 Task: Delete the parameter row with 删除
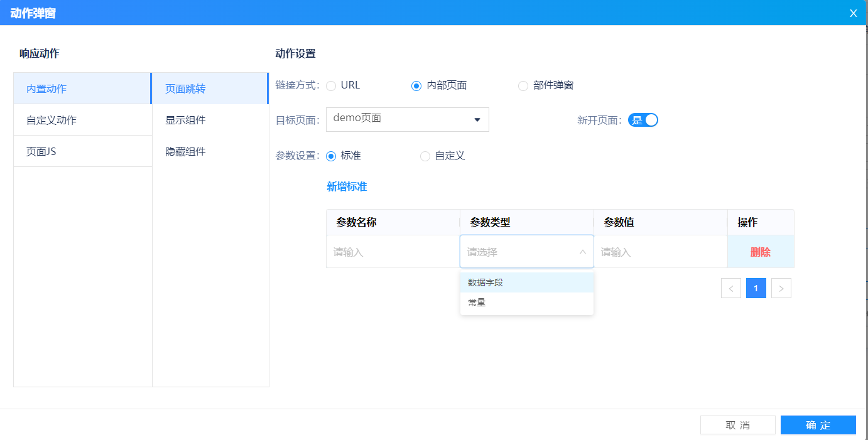[x=760, y=252]
